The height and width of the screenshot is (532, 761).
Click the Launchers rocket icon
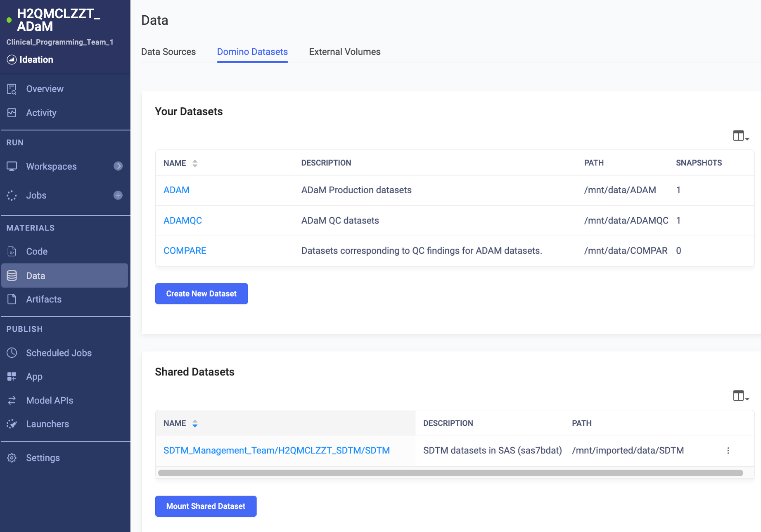[x=12, y=424]
